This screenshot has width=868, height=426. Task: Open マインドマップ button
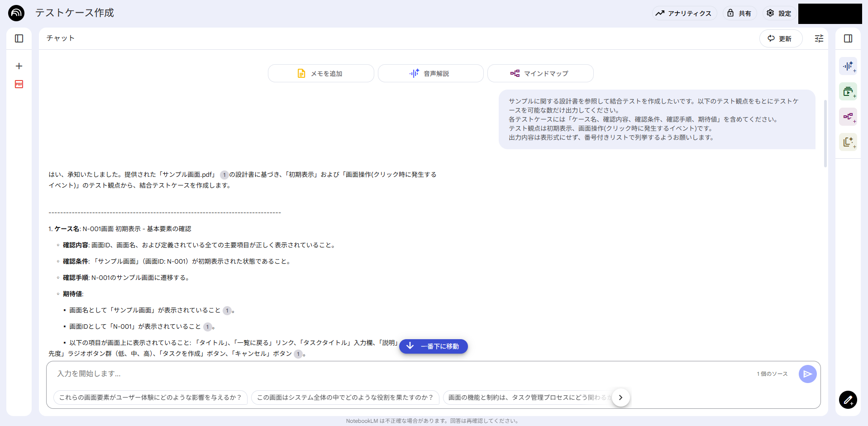540,73
